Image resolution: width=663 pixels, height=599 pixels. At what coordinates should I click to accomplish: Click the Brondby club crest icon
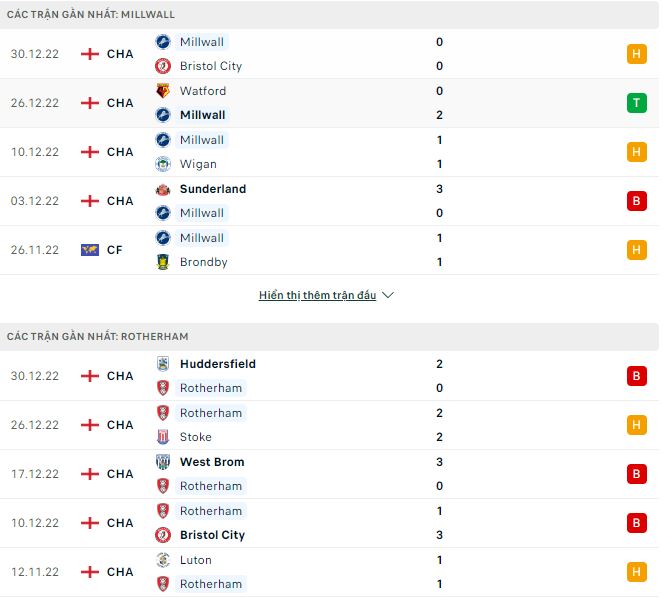coord(162,262)
